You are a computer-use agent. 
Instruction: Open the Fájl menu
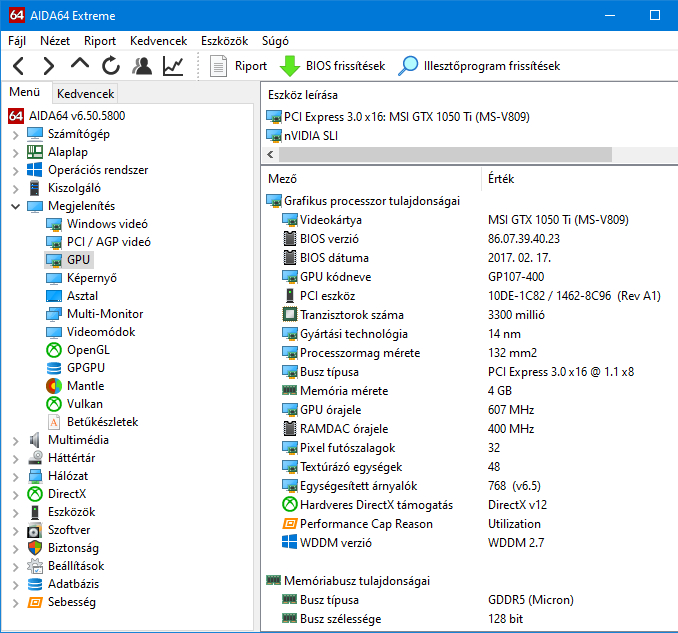click(x=17, y=41)
